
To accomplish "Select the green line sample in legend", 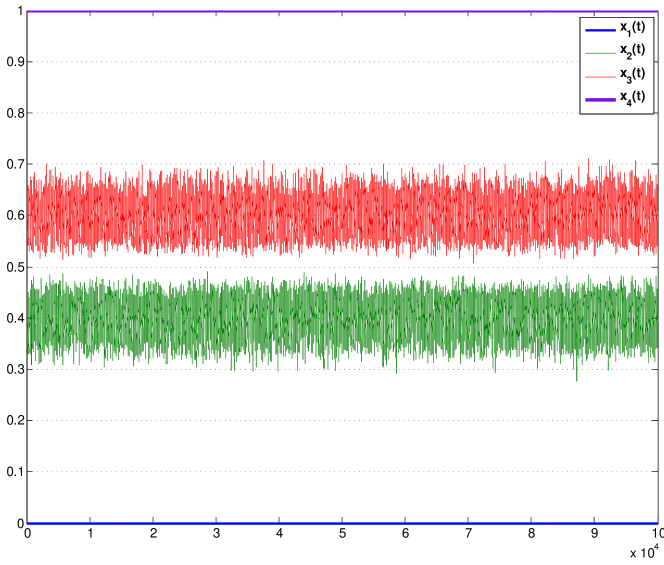I will 600,53.
